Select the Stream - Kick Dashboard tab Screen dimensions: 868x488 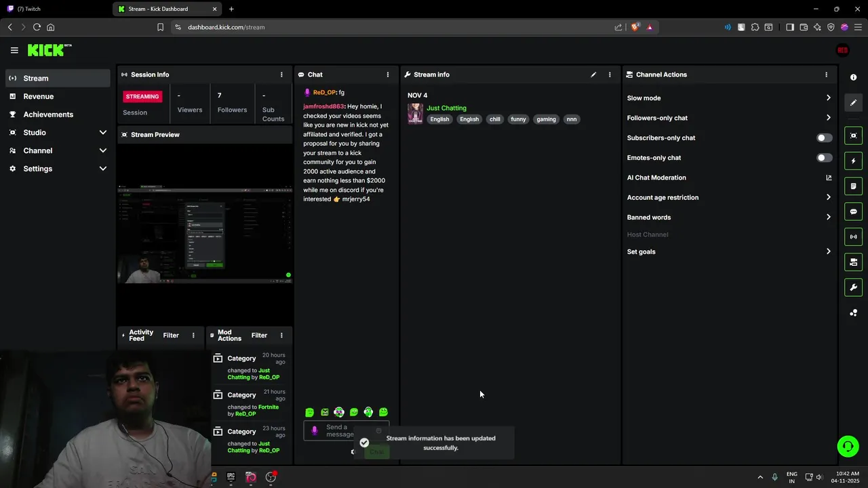(167, 9)
